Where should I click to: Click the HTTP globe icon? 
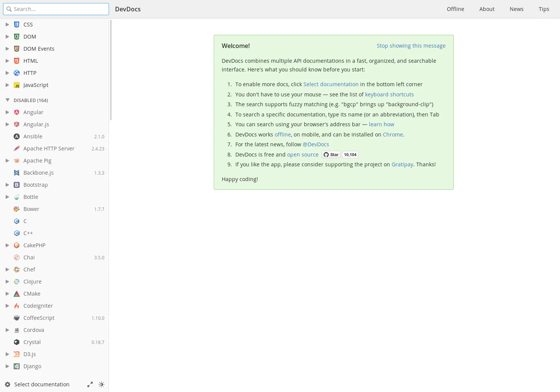(x=17, y=73)
